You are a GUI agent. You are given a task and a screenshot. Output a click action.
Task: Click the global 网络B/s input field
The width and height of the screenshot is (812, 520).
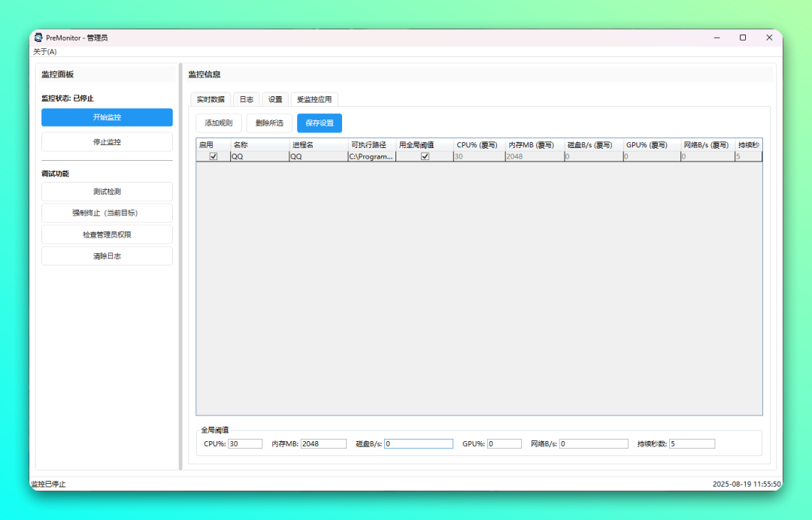[x=594, y=444]
